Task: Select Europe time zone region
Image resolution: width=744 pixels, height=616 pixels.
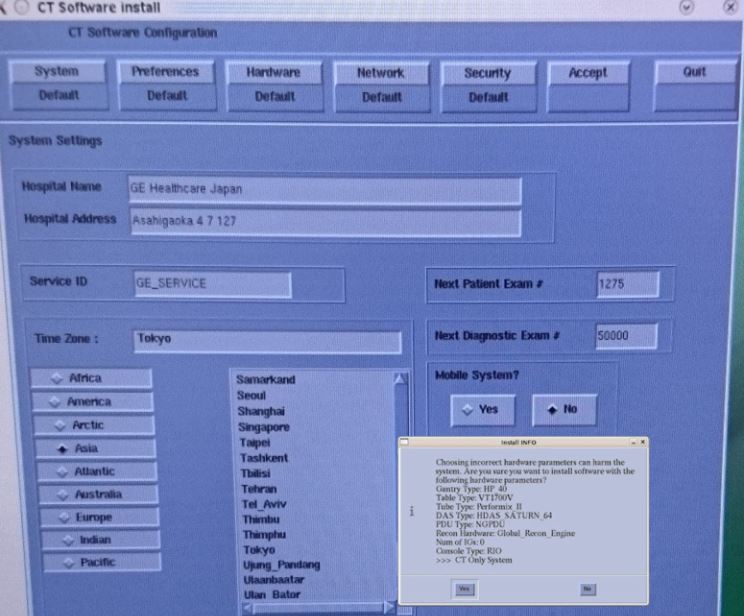Action: 91,517
